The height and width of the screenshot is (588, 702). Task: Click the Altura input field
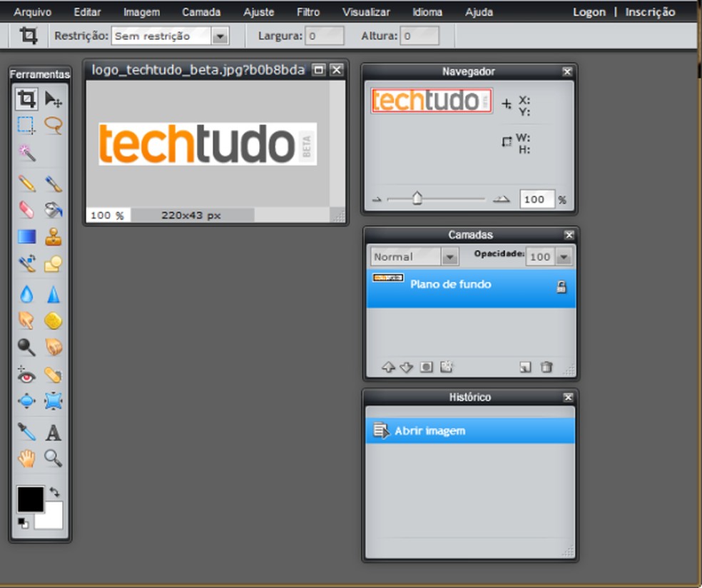click(x=419, y=36)
